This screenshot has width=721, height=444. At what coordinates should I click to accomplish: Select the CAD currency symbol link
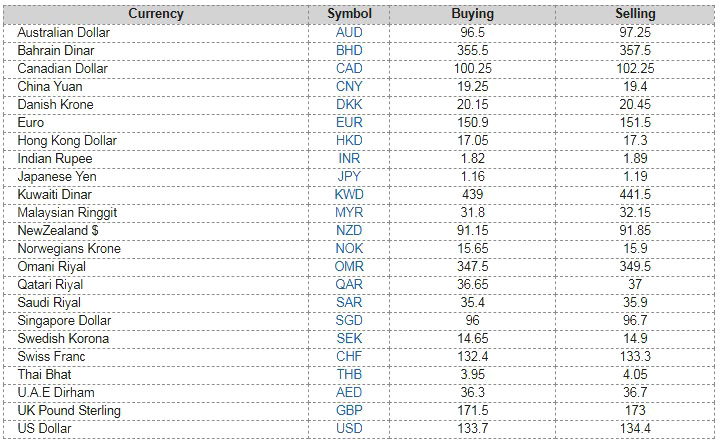[349, 69]
